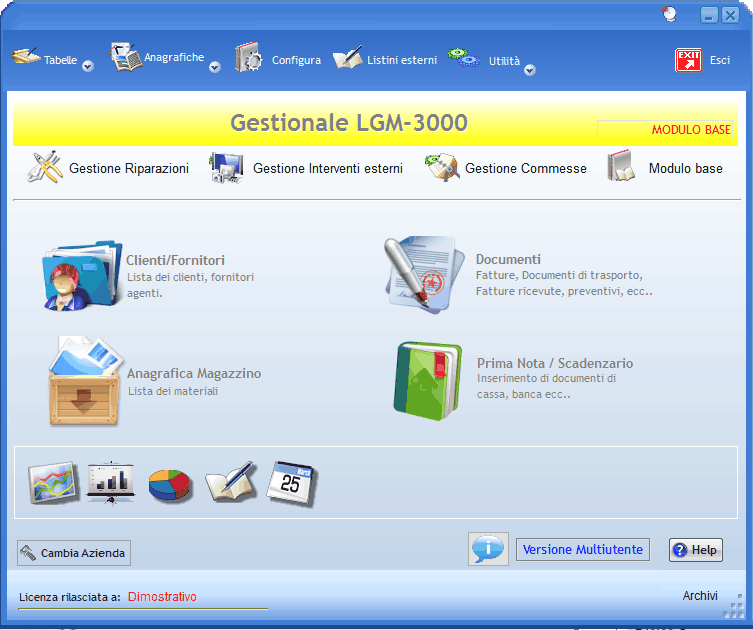Expand the Tabelle dropdown arrow

point(88,66)
